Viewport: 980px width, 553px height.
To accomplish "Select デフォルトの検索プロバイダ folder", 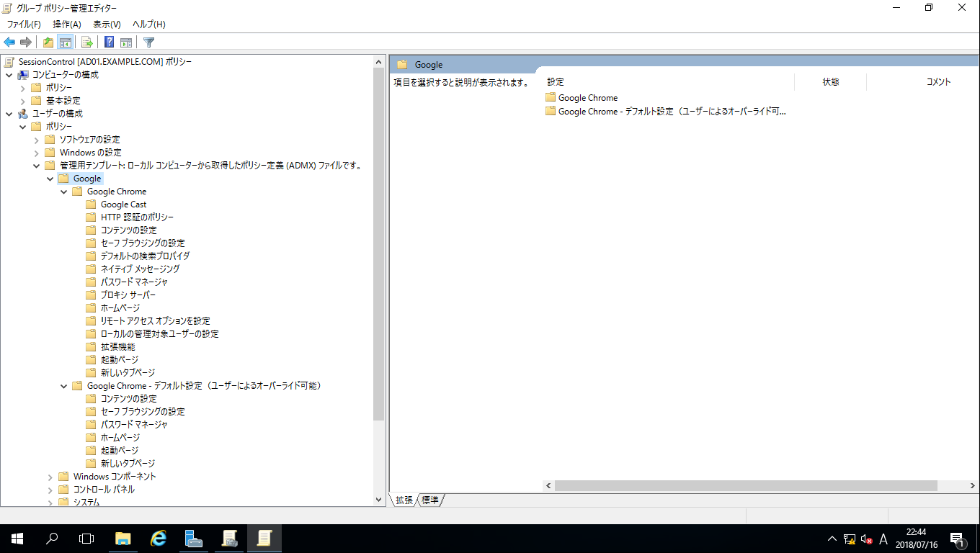I will (145, 256).
